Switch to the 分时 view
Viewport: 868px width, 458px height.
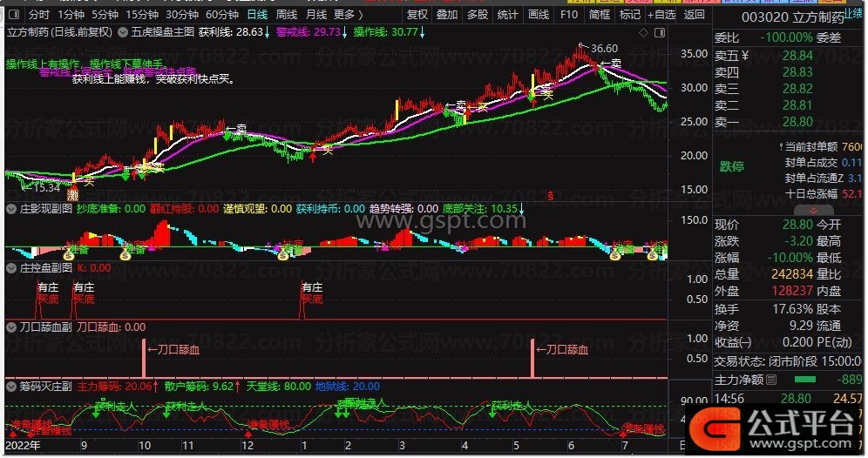38,15
